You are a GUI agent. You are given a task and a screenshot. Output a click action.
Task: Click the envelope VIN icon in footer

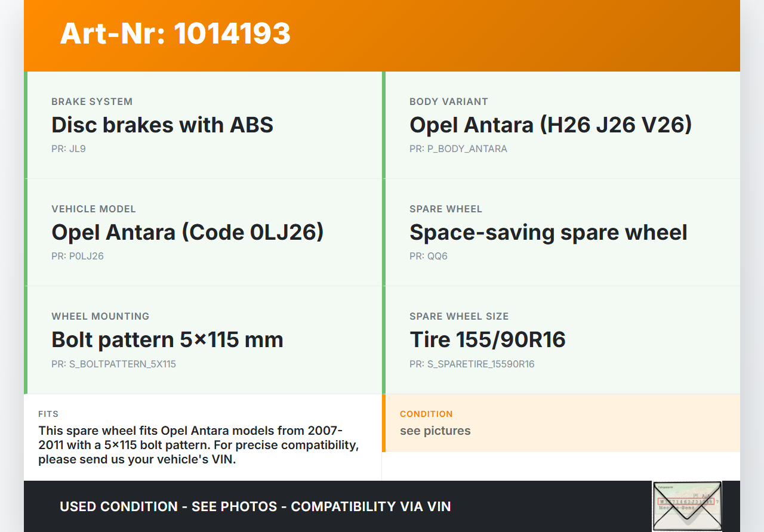pyautogui.click(x=686, y=506)
